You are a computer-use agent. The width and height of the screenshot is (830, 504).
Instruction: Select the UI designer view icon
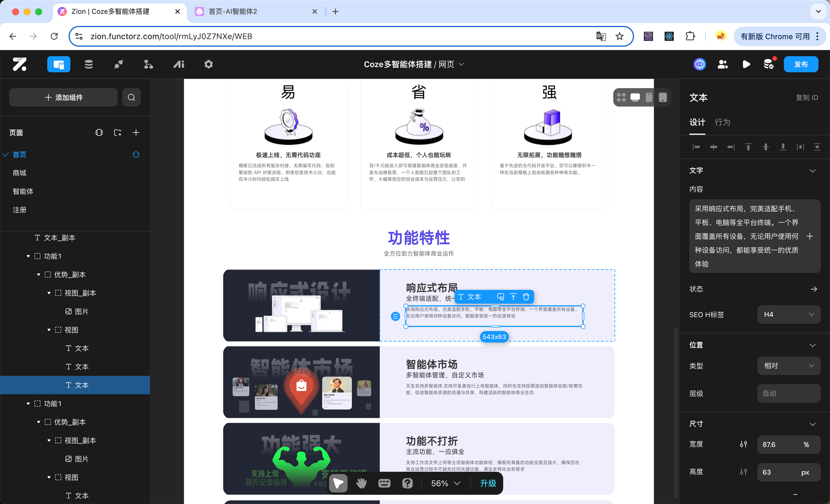[59, 64]
